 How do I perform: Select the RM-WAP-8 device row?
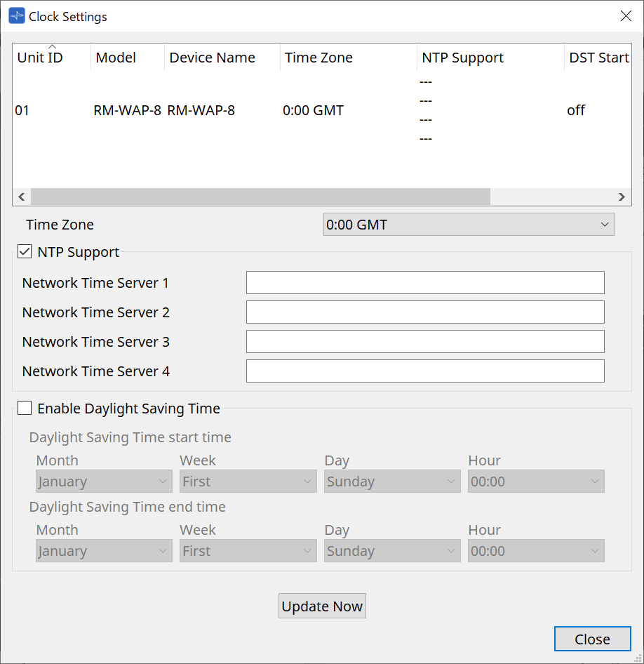pyautogui.click(x=200, y=110)
